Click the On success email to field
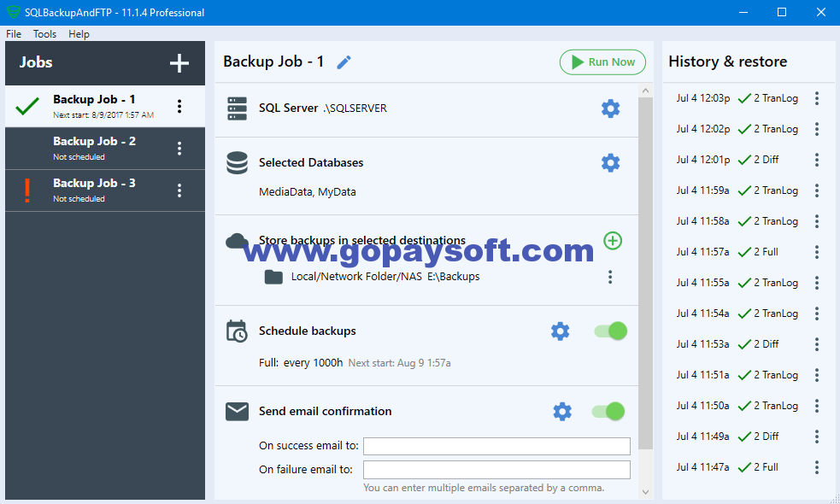The width and height of the screenshot is (840, 504). 496,446
